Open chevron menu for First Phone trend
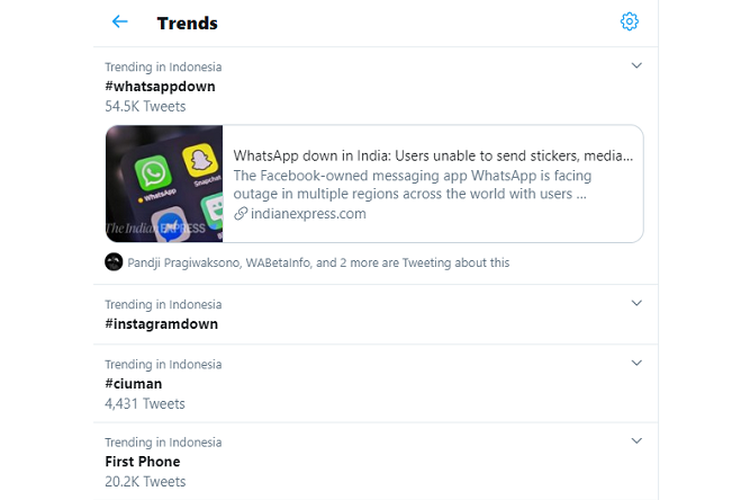 click(x=636, y=441)
